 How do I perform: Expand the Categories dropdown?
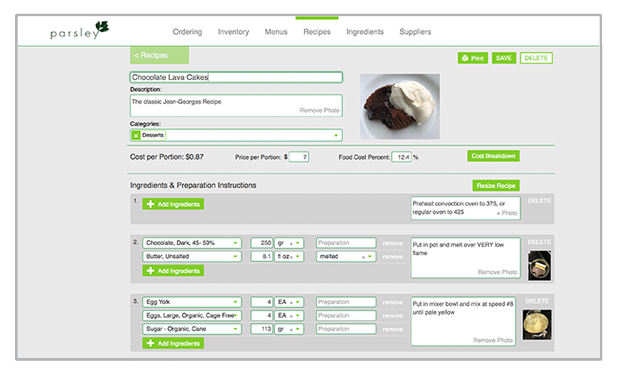(336, 136)
